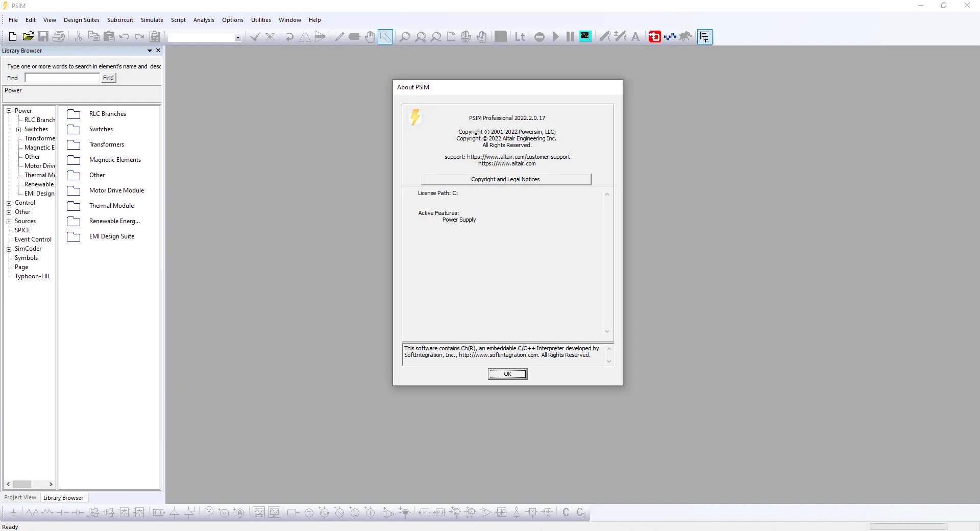Expand the Switches tree node
980x531 pixels.
[18, 130]
